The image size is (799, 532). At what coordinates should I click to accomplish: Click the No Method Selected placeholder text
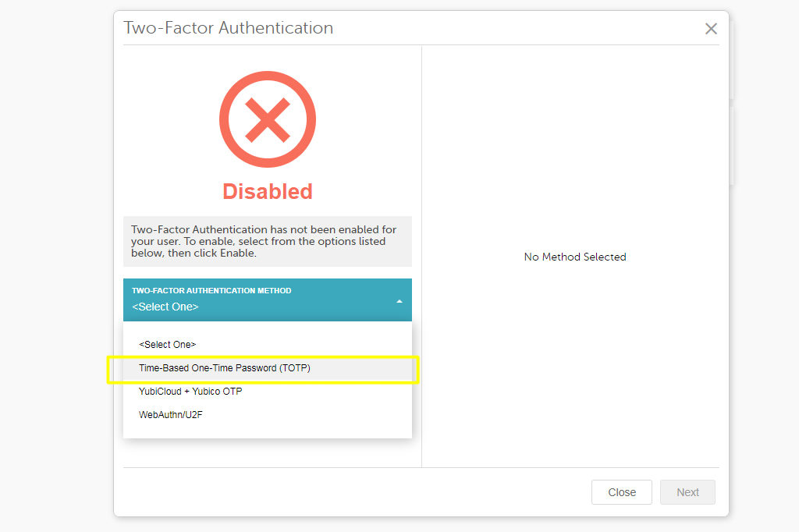[575, 257]
